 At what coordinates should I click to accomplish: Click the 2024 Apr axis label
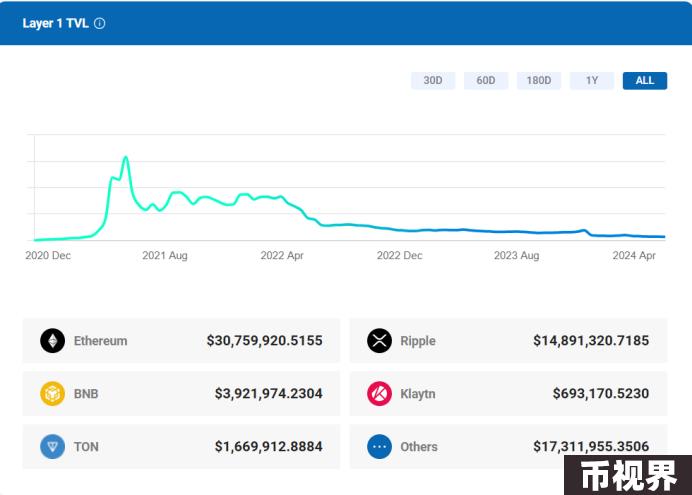coord(634,256)
